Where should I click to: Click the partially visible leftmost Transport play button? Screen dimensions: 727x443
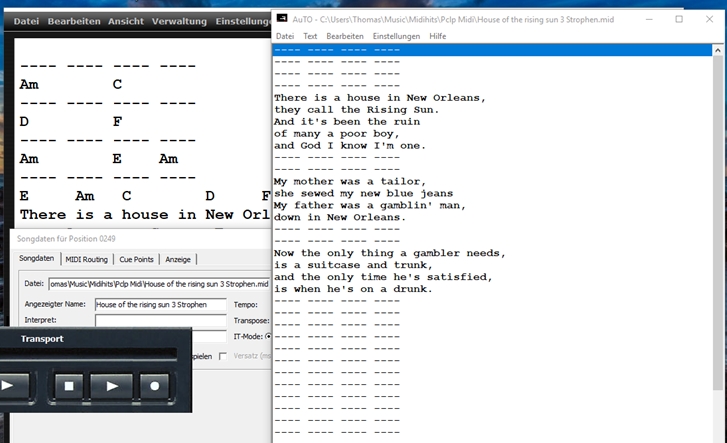point(14,386)
